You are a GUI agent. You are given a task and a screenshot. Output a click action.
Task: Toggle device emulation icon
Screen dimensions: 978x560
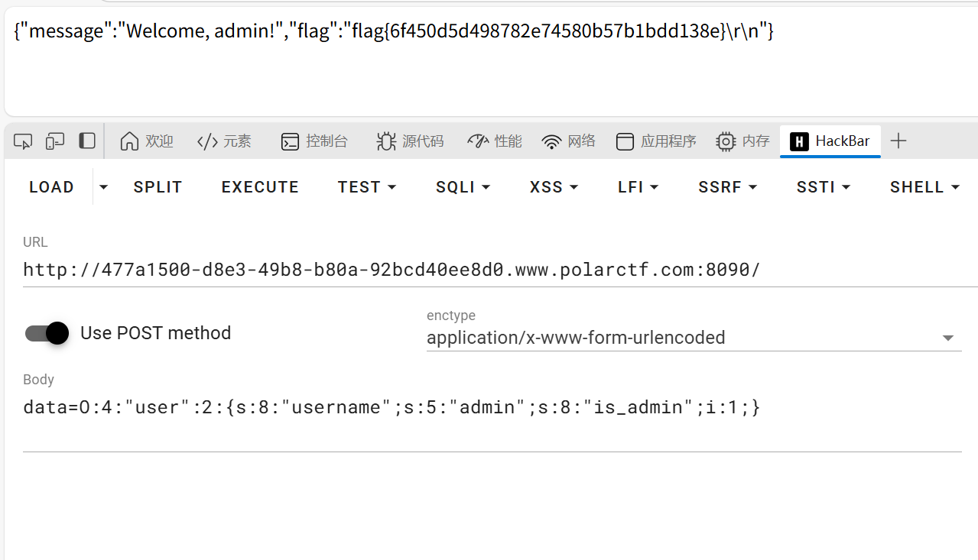pyautogui.click(x=55, y=141)
